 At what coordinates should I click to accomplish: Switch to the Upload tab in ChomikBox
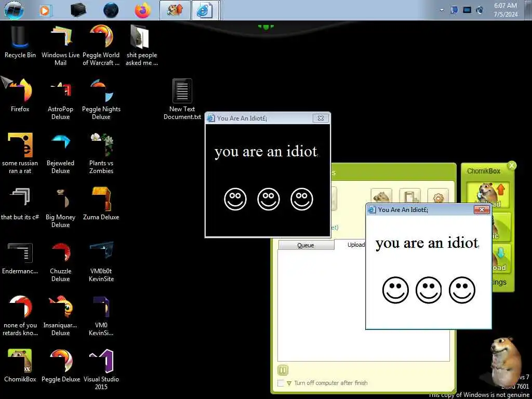[355, 245]
